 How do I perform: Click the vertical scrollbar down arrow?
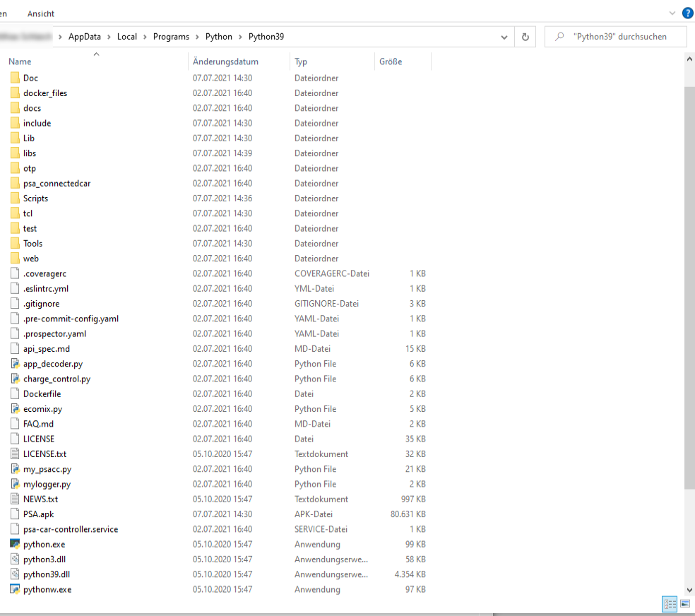(x=689, y=589)
